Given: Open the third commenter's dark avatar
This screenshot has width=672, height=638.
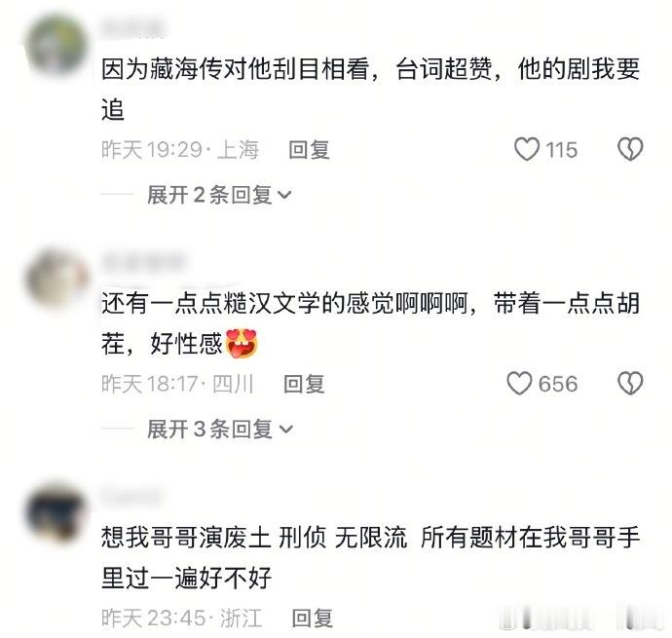Looking at the screenshot, I should [x=56, y=512].
